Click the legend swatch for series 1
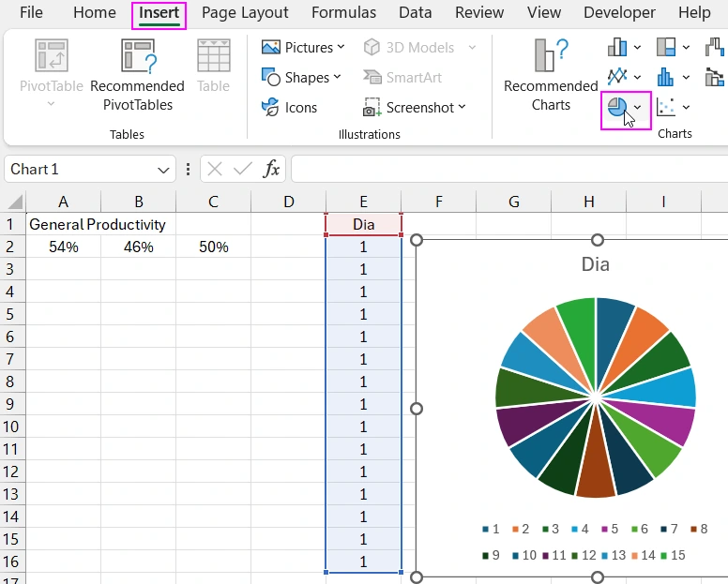 coord(486,530)
